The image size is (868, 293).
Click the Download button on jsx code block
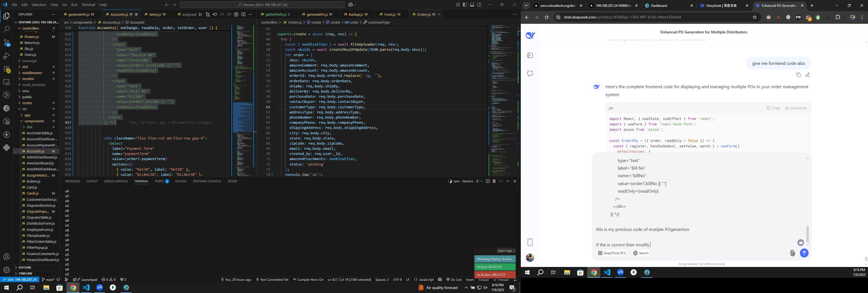796,108
